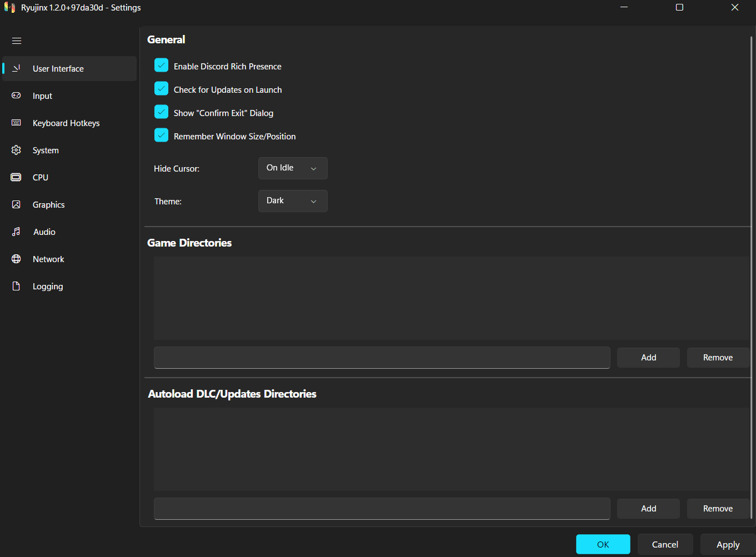Click the "Autoload DLC/Updates Directories" heading

[x=232, y=394]
